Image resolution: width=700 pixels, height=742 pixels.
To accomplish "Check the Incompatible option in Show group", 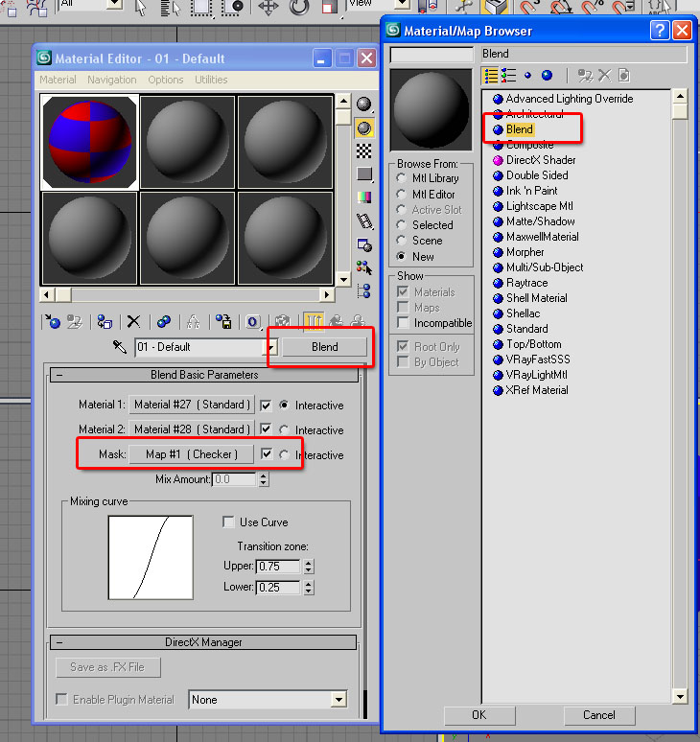I will click(403, 323).
